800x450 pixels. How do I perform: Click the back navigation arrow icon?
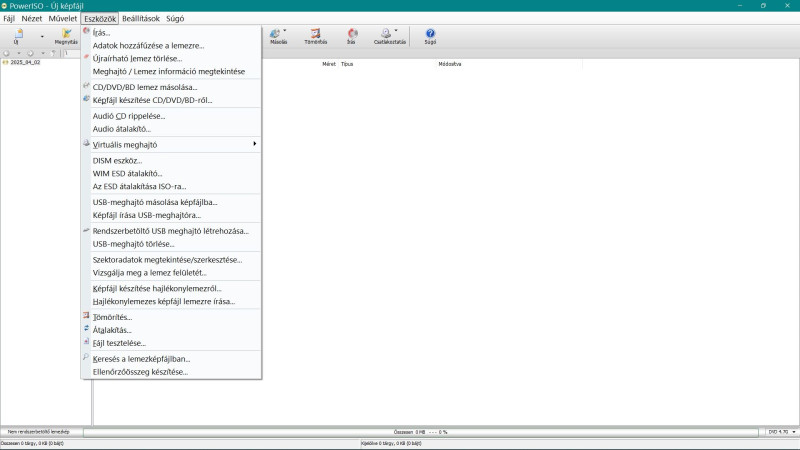(x=7, y=53)
